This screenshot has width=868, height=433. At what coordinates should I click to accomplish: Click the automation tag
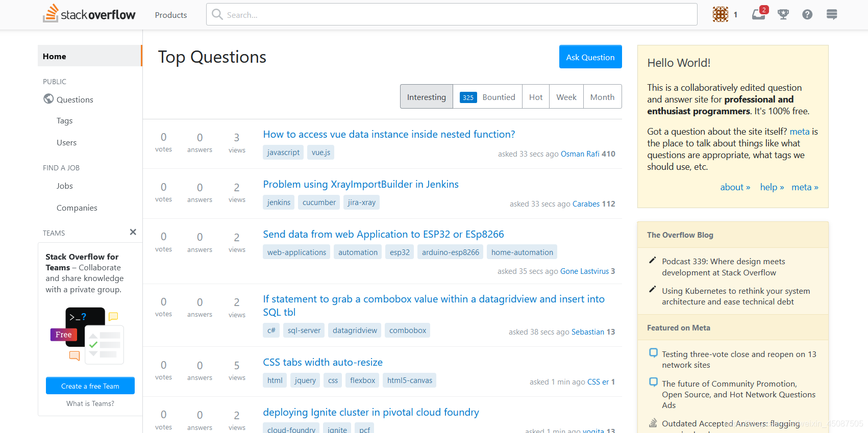pos(358,252)
